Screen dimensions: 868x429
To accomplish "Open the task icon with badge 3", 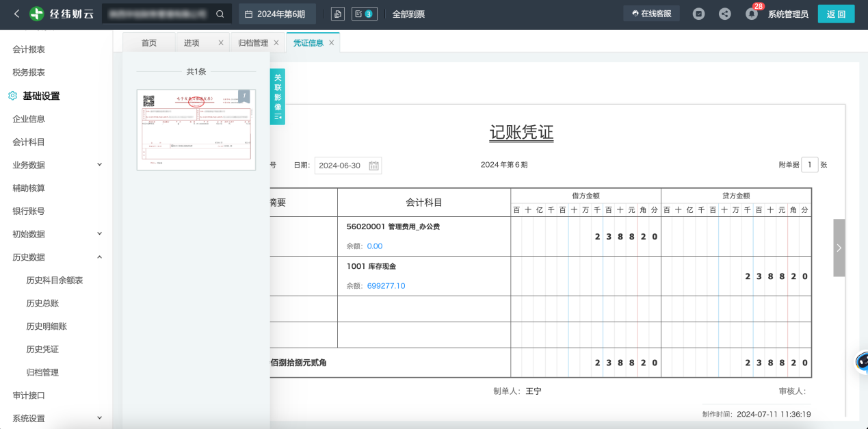I will tap(364, 14).
